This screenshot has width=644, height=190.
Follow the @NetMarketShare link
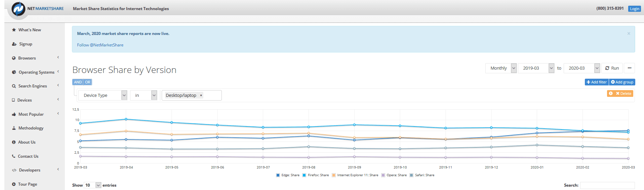click(100, 45)
